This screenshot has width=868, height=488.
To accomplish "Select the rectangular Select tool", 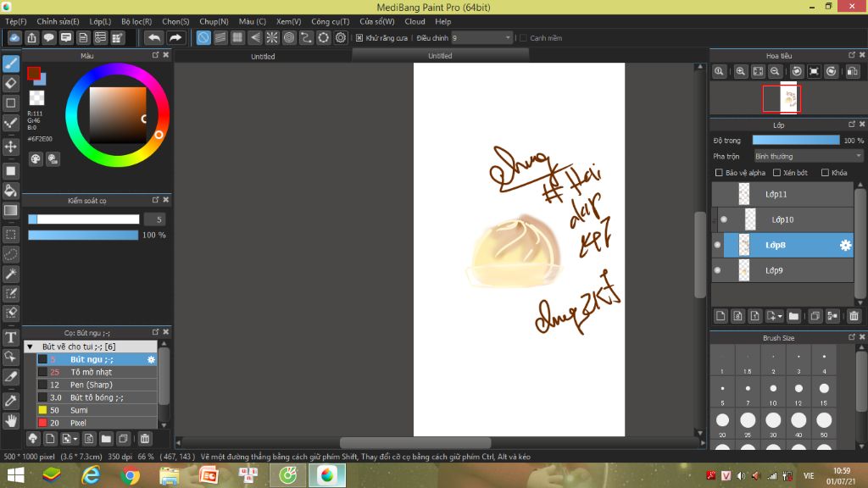I will tap(10, 235).
